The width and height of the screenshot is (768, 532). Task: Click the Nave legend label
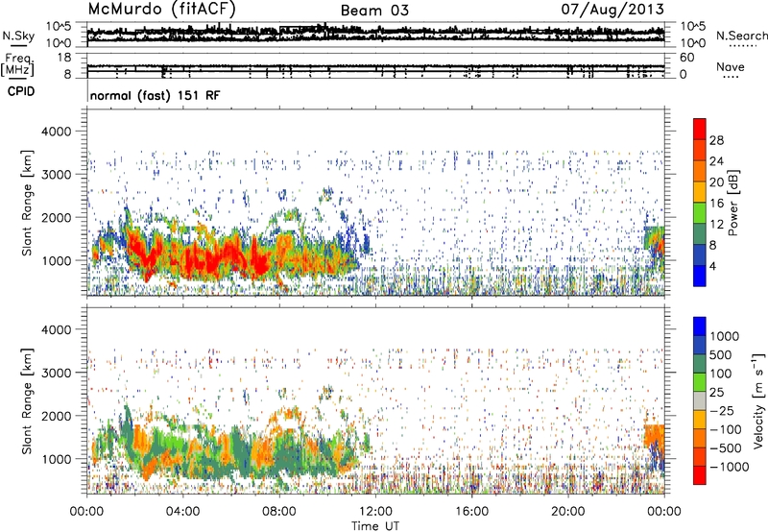point(731,66)
